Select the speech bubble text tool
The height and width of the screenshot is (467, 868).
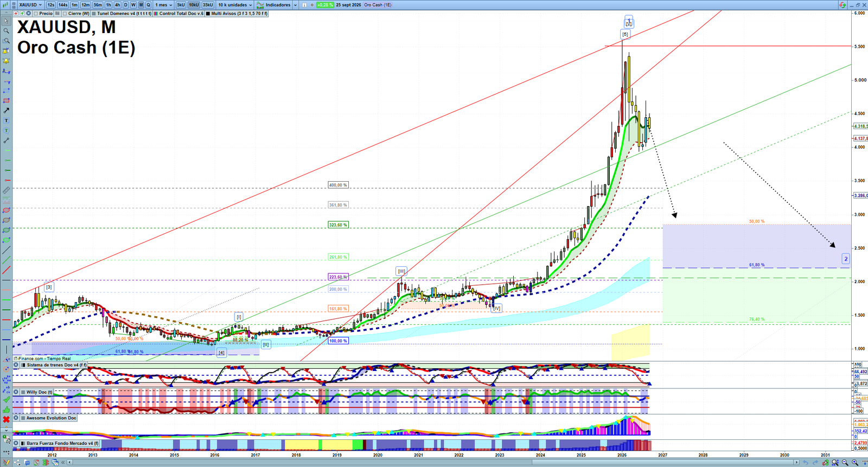(7, 130)
